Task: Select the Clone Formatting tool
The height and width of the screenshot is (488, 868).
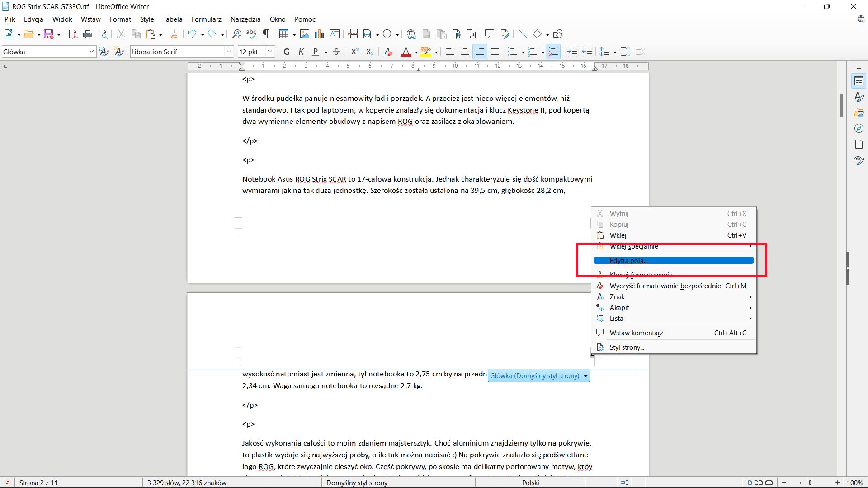Action: [175, 34]
